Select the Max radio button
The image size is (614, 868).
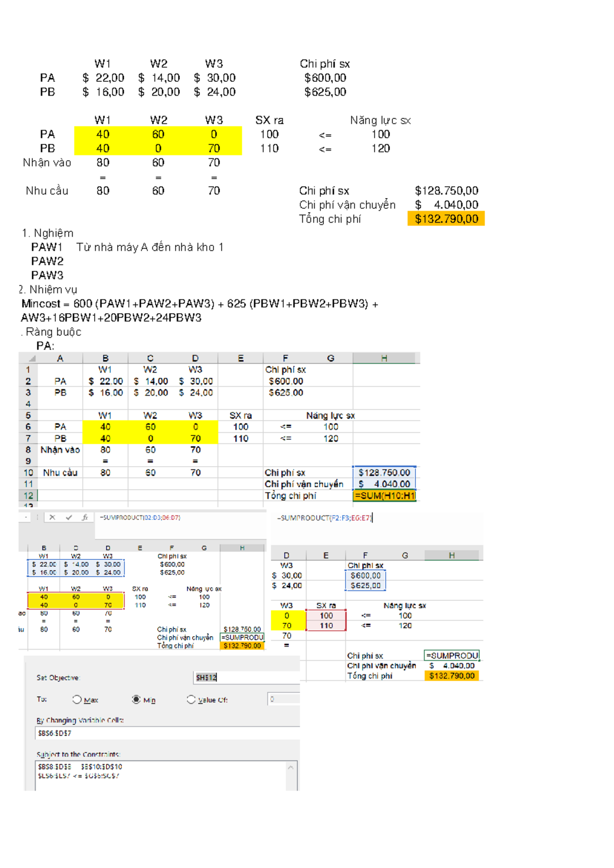[77, 699]
